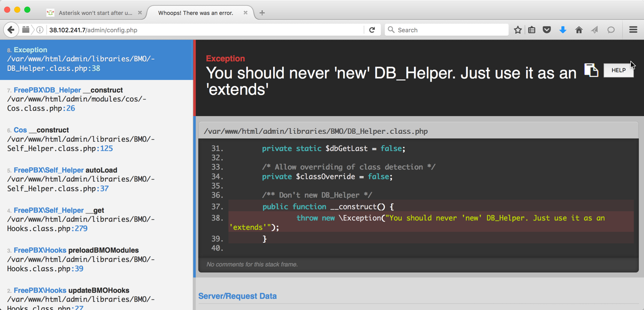Image resolution: width=644 pixels, height=310 pixels.
Task: Select frame 3 Hooks preloadBMOModules
Action: [x=96, y=260]
